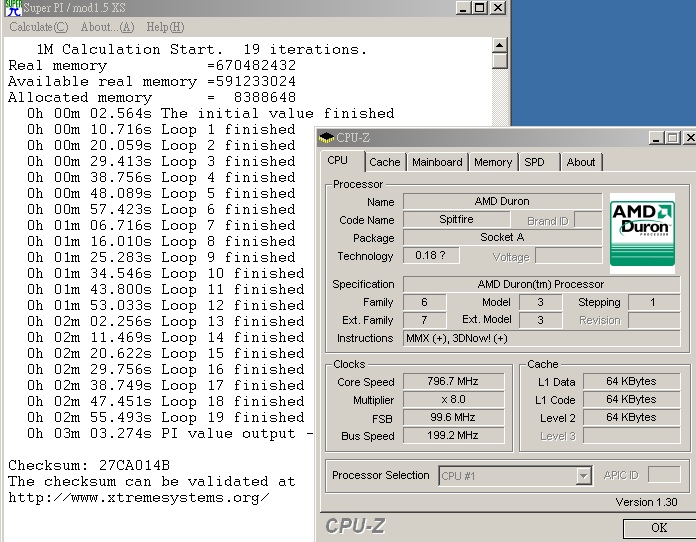Switch to the Memory tab in CPU-Z
The image size is (696, 542).
493,162
